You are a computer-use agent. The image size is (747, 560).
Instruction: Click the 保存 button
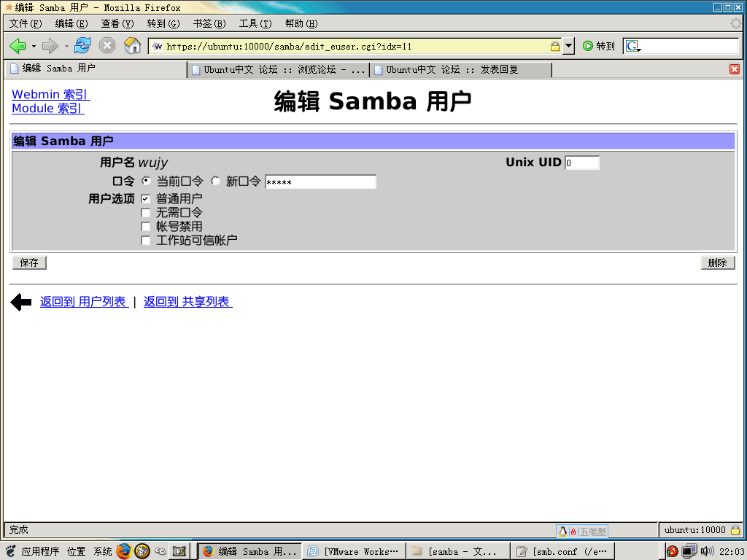[29, 262]
